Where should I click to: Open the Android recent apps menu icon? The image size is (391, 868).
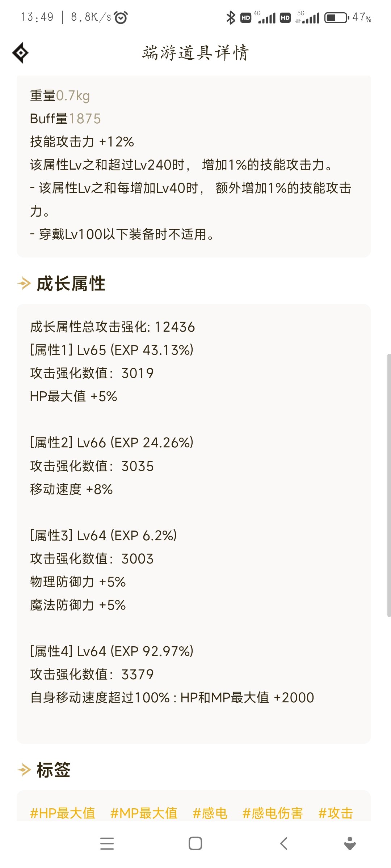107,843
